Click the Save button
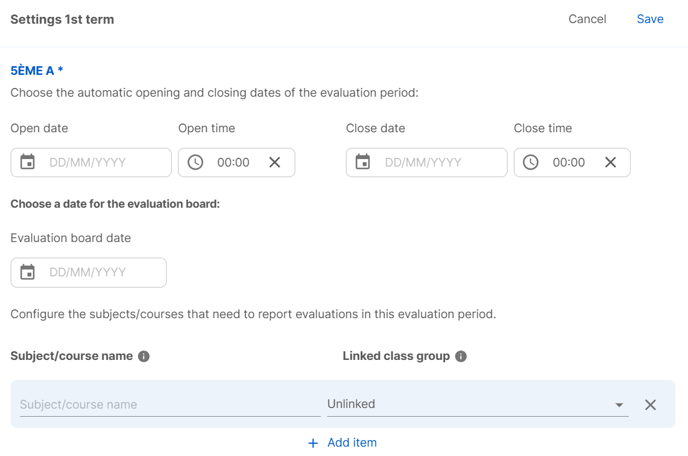This screenshot has width=688, height=456. click(x=650, y=19)
